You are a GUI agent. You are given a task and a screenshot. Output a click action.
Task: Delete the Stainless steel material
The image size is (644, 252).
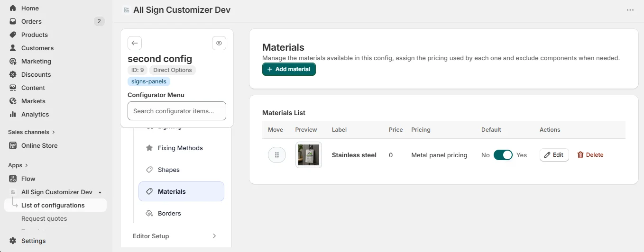[x=590, y=155]
